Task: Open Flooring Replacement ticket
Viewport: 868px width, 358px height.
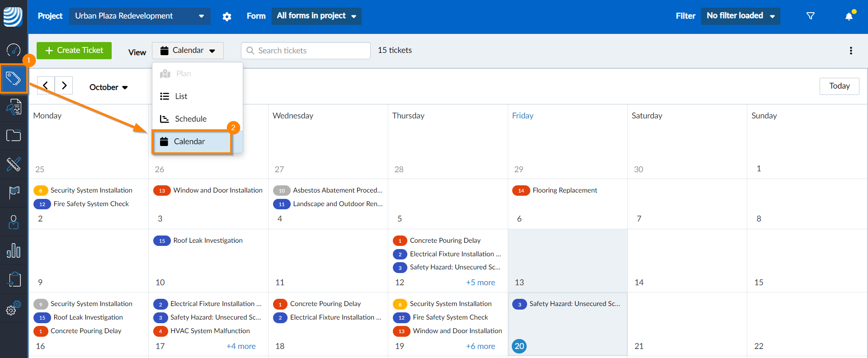Action: point(565,190)
